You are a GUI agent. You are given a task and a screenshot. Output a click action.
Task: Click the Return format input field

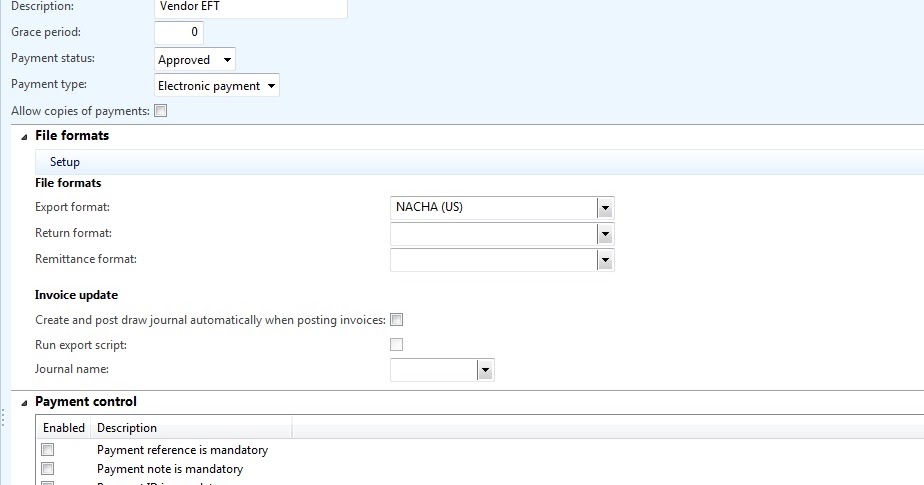(x=493, y=234)
